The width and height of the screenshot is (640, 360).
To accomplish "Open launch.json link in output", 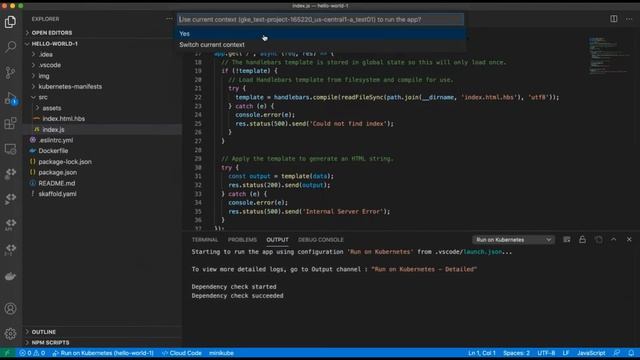I will click(482, 252).
